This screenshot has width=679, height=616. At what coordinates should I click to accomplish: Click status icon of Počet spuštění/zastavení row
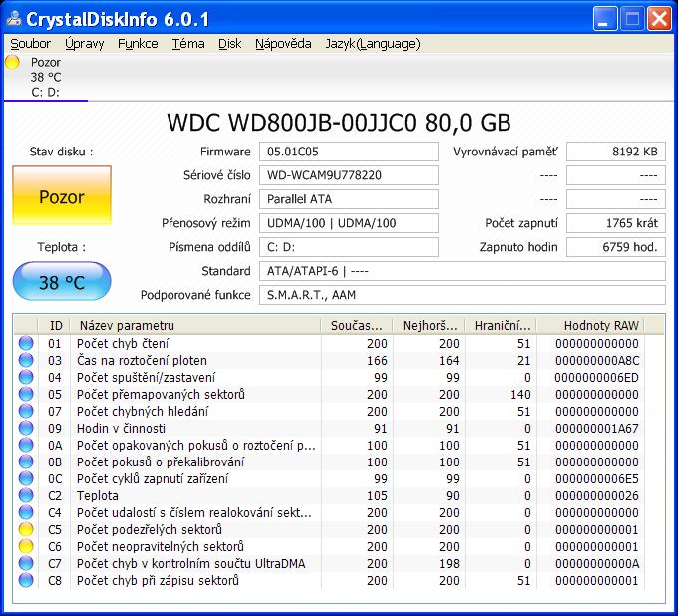pyautogui.click(x=26, y=377)
